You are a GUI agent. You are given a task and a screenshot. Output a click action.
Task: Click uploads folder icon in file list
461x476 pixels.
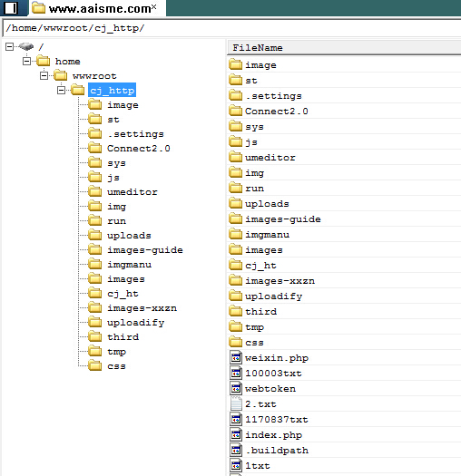click(236, 203)
